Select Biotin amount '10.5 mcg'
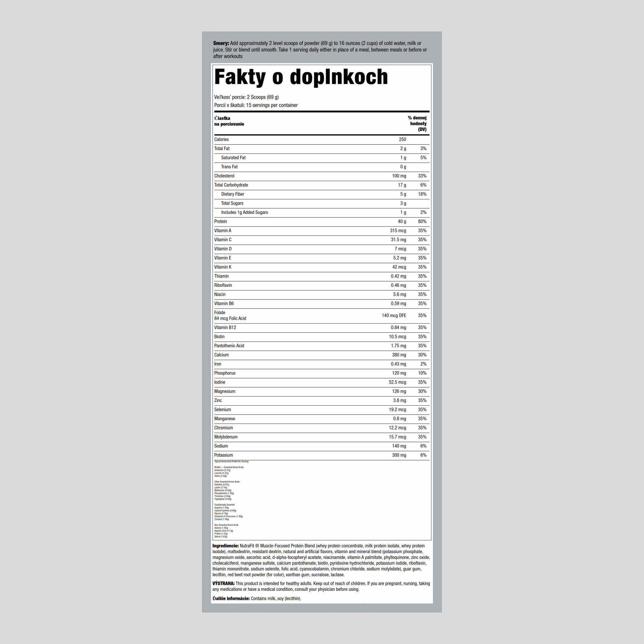644x644 pixels. click(397, 337)
